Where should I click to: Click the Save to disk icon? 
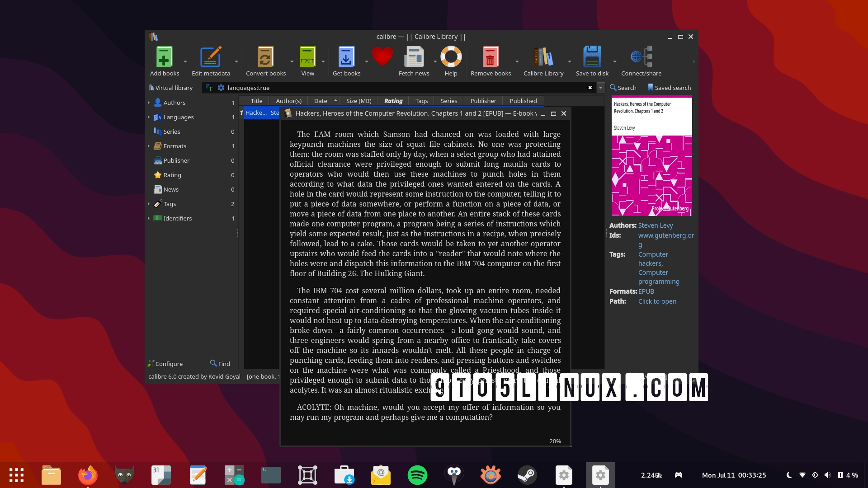(x=592, y=57)
